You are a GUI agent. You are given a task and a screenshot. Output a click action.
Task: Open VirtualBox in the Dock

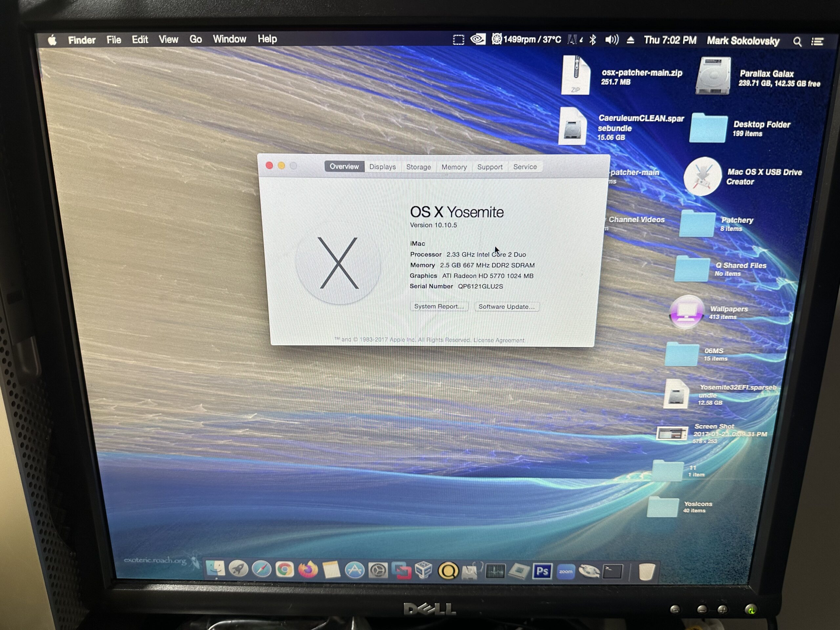pyautogui.click(x=424, y=570)
